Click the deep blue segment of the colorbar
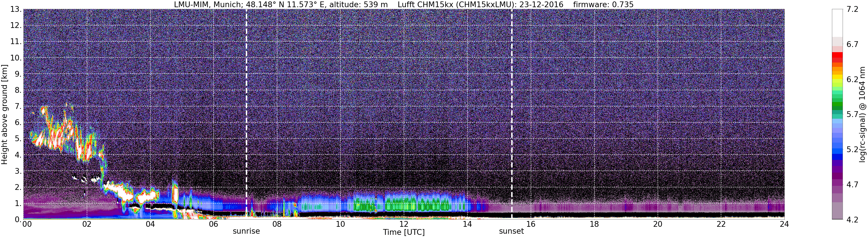 coord(837,157)
